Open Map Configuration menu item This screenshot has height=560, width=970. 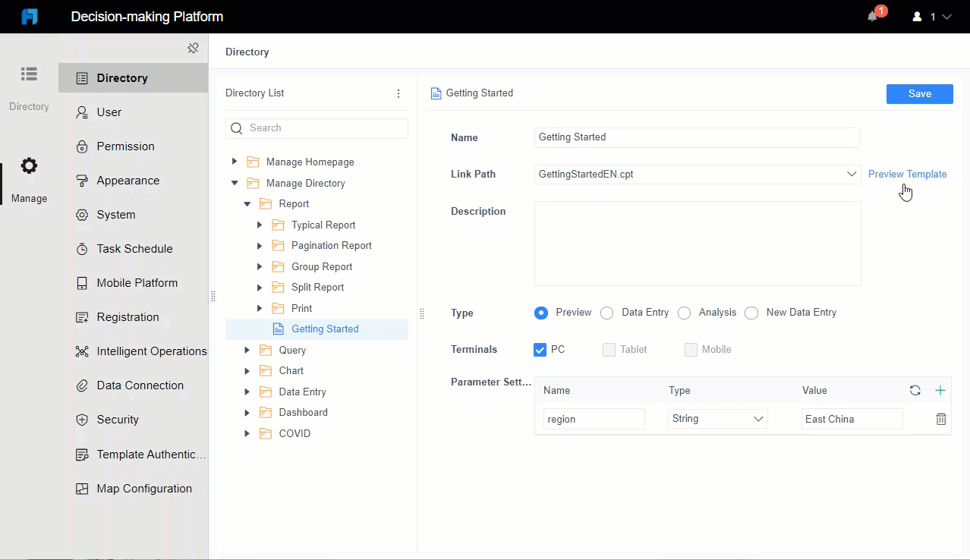tap(133, 488)
